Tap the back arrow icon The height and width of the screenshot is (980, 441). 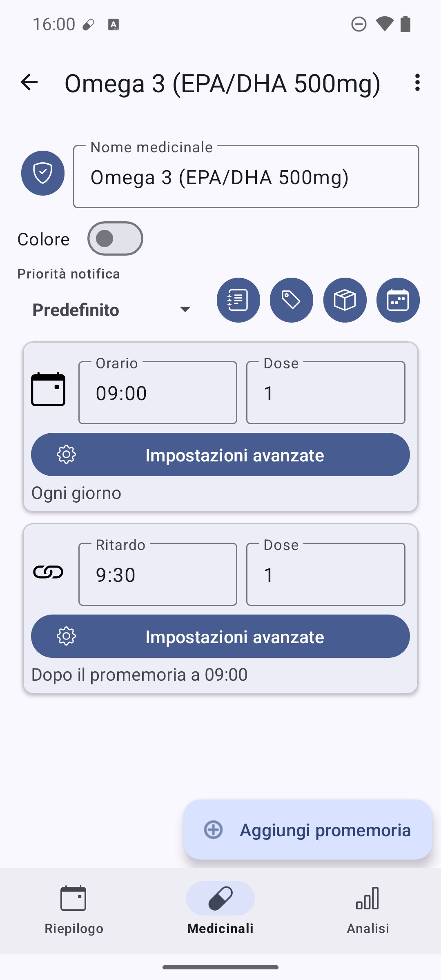[29, 82]
